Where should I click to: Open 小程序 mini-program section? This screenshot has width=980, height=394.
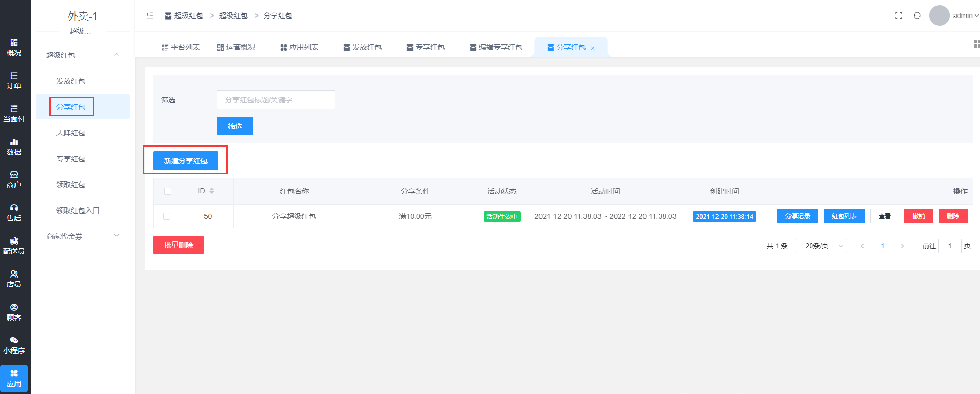tap(14, 345)
